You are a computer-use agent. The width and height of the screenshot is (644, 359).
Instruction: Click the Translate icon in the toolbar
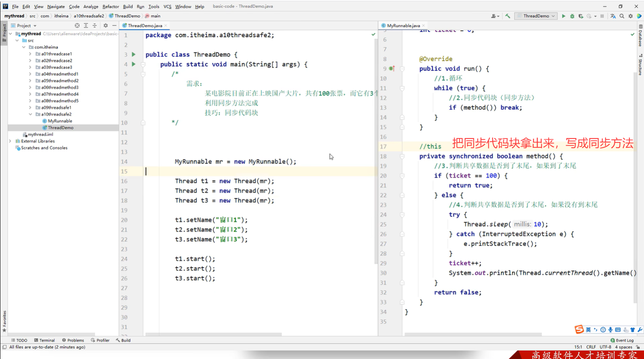(x=613, y=16)
